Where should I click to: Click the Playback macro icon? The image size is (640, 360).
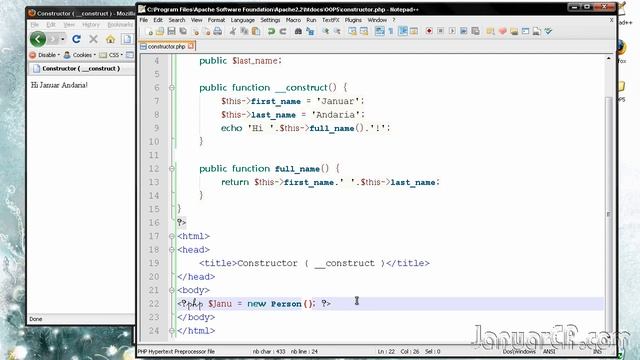(452, 31)
